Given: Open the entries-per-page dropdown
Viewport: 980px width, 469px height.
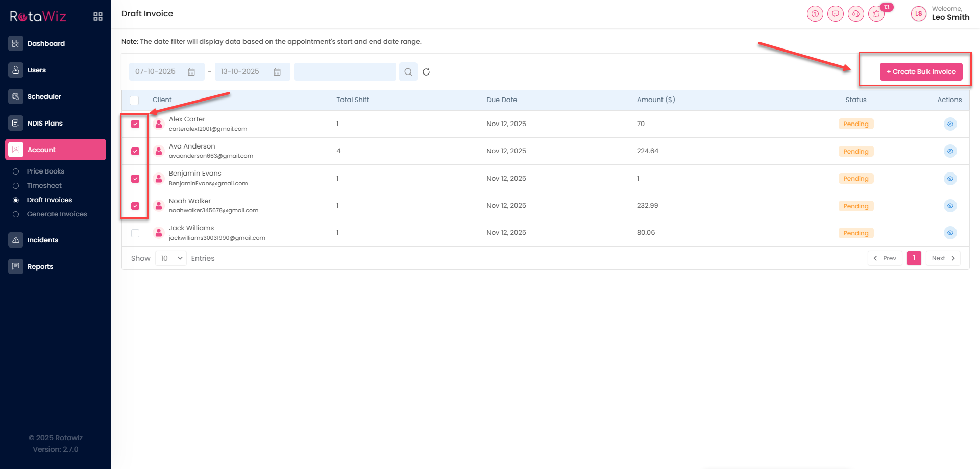Looking at the screenshot, I should tap(171, 258).
